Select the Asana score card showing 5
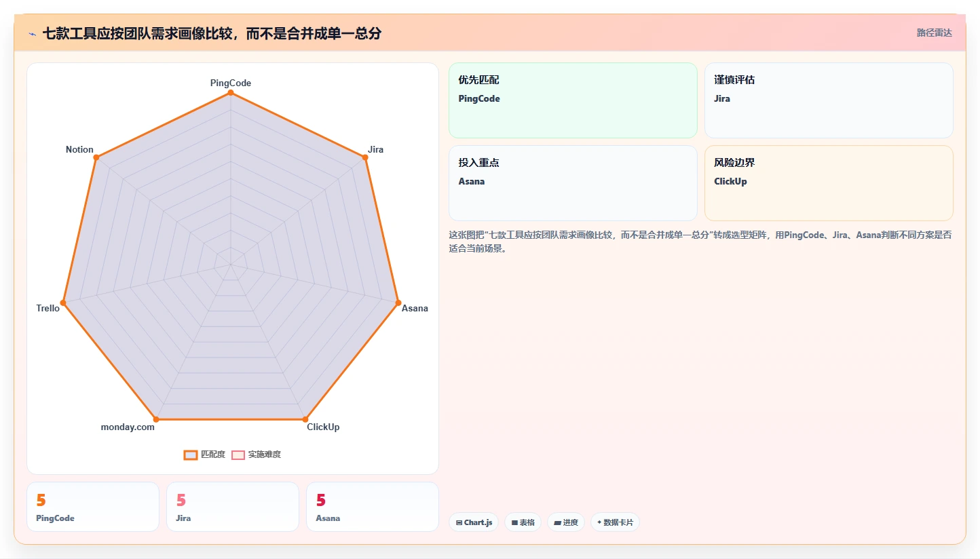 click(373, 507)
